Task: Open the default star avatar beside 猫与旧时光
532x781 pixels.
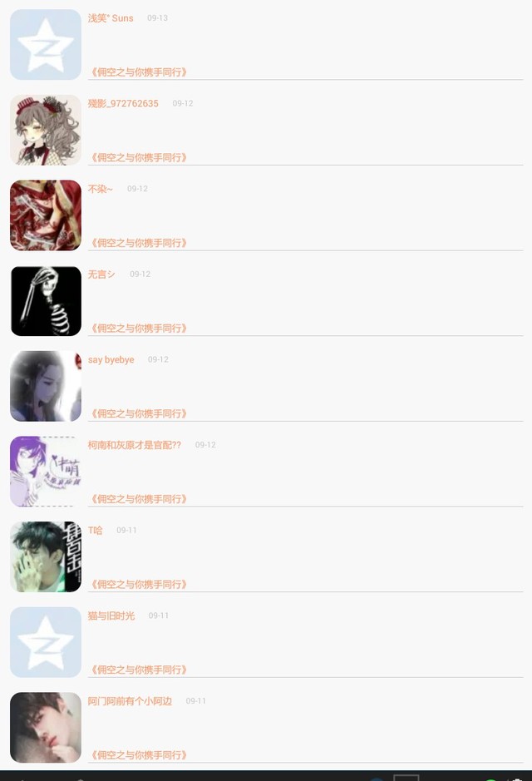Action: (x=45, y=642)
